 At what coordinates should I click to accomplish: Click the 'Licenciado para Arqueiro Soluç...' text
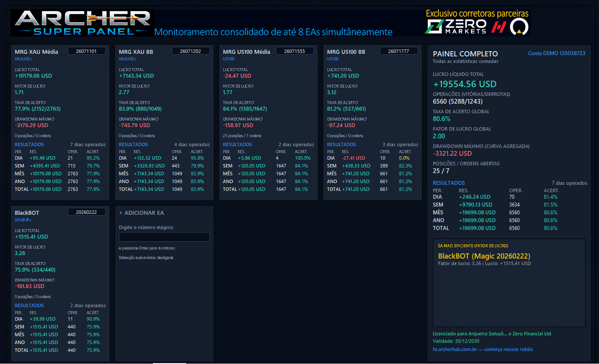492,334
